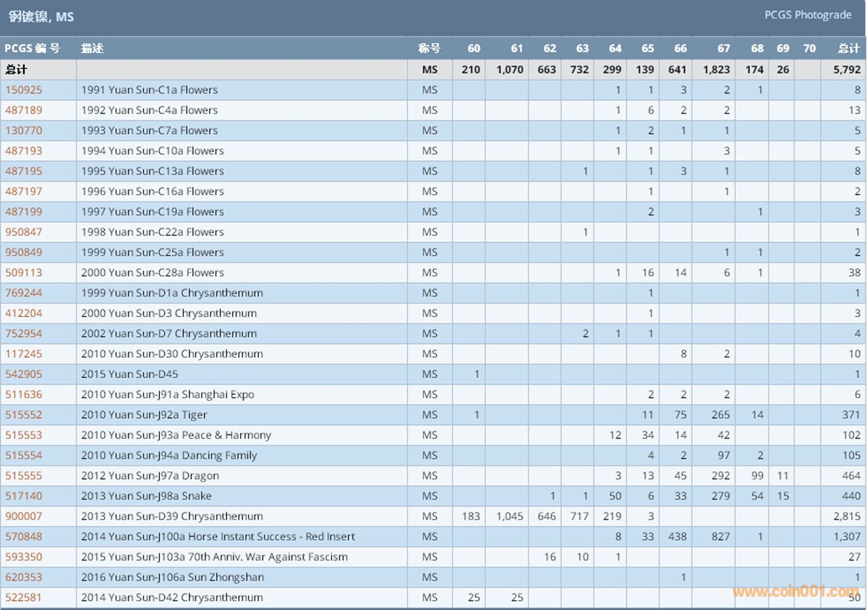868x610 pixels.
Task: Open PCGS number 900007 link
Action: click(x=23, y=516)
